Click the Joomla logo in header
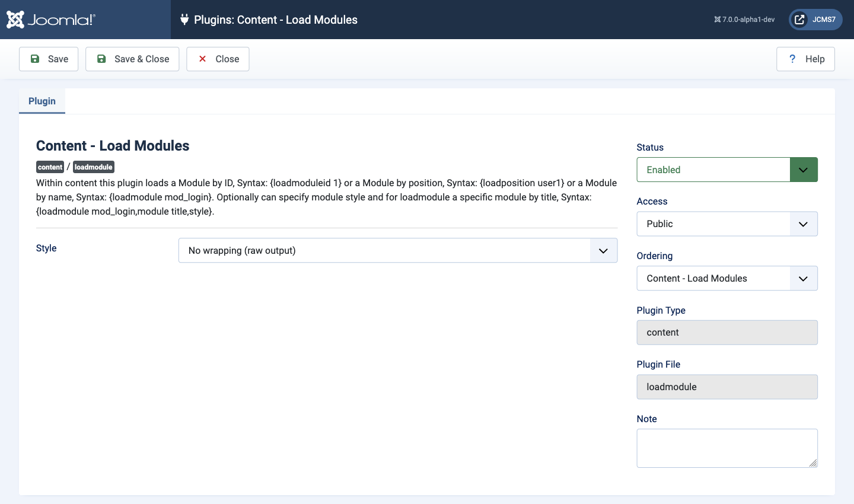 click(x=51, y=20)
